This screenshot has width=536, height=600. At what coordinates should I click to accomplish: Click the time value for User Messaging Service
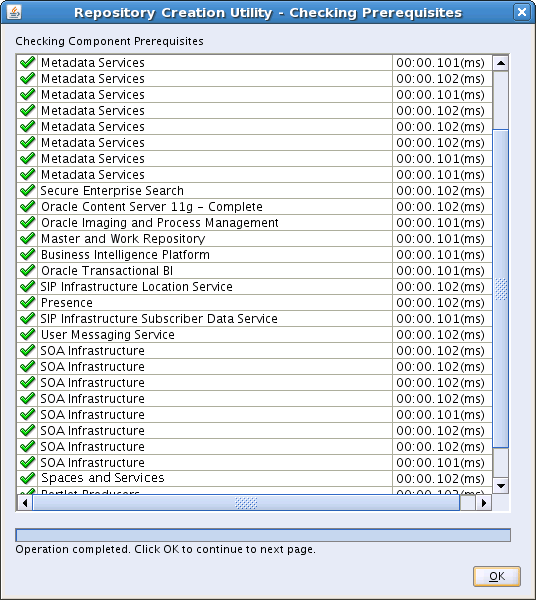(x=442, y=335)
